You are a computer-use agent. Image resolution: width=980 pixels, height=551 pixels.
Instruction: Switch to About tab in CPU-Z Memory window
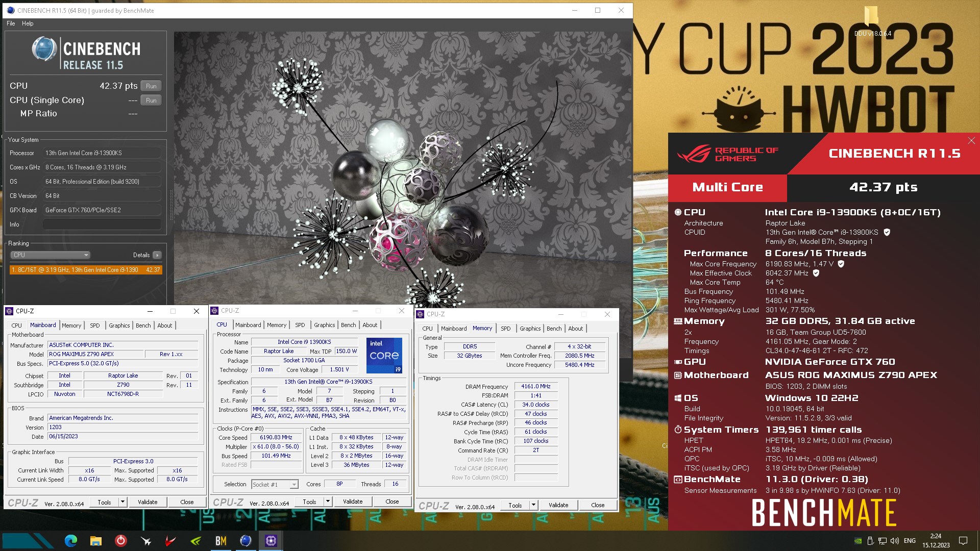click(575, 329)
